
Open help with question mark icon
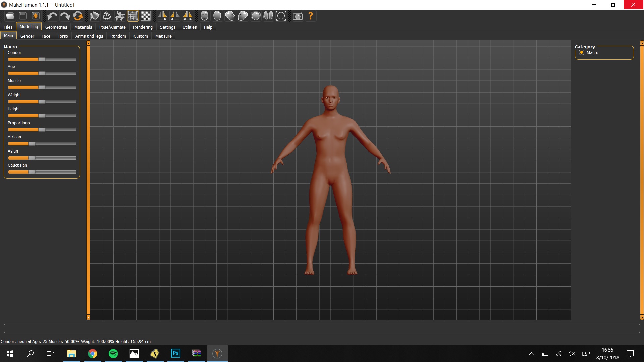pyautogui.click(x=311, y=16)
